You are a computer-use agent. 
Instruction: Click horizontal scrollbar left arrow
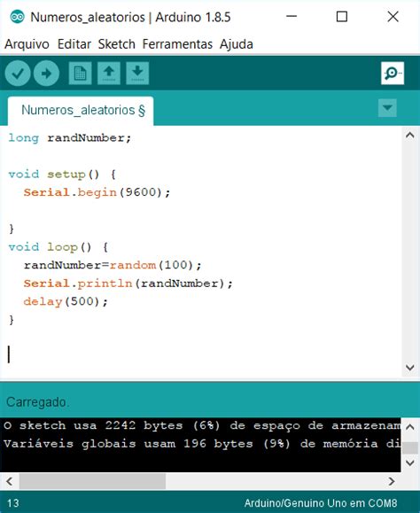point(10,481)
